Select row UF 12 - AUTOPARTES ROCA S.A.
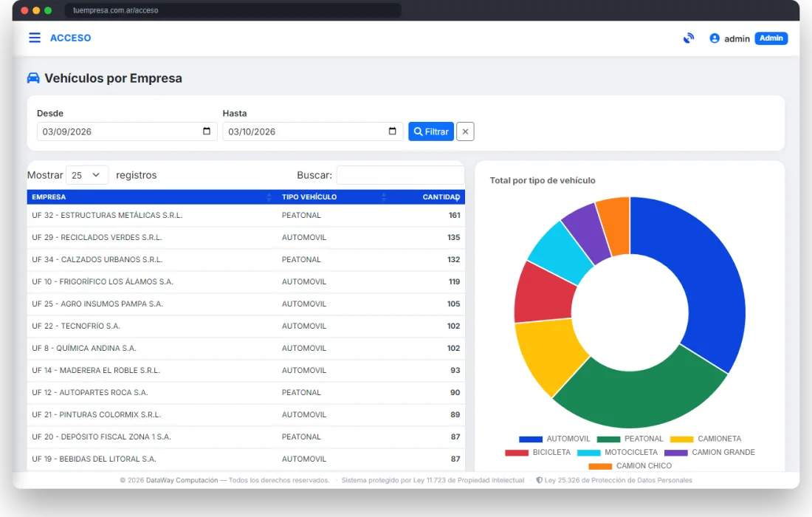The width and height of the screenshot is (812, 517). point(246,393)
